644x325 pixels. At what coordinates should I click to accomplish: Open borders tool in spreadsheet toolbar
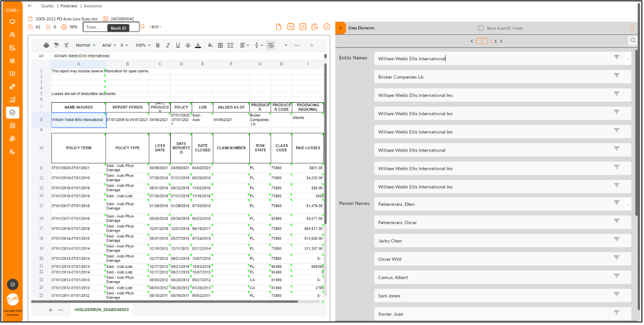[x=220, y=45]
